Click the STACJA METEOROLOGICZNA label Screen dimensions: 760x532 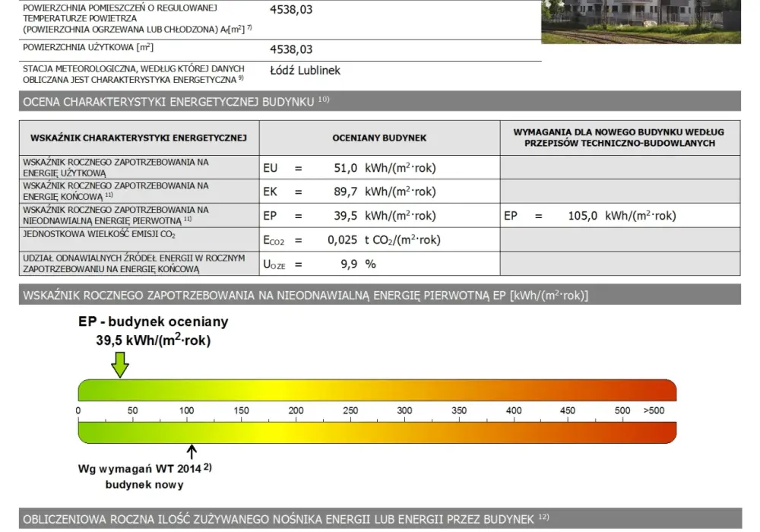pos(134,74)
